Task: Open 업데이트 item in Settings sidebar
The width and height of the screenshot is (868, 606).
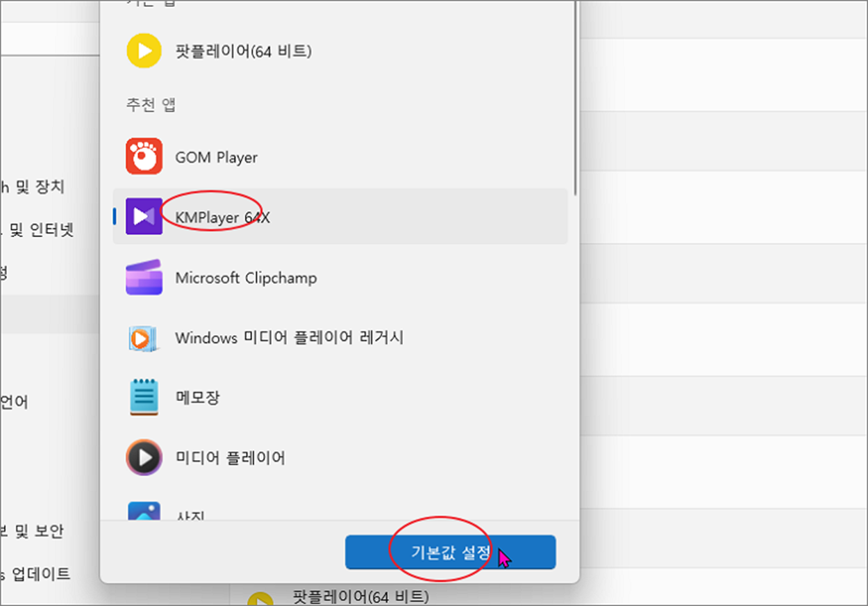Action: tap(35, 574)
